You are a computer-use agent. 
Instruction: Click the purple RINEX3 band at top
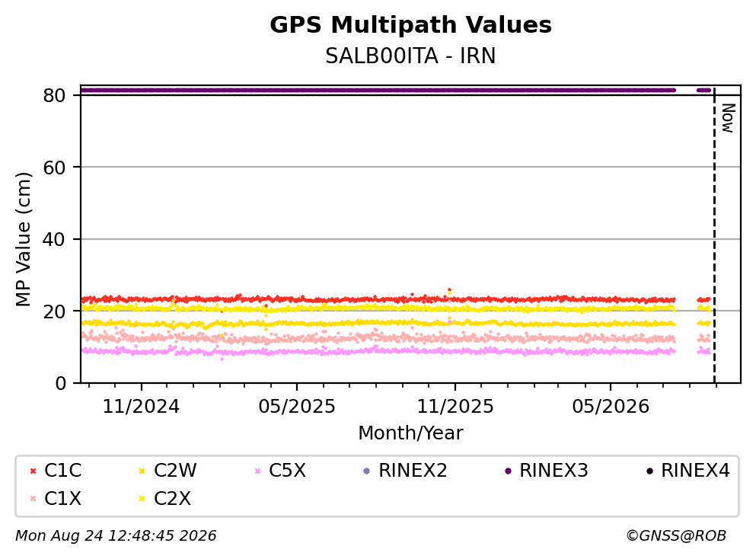click(x=378, y=90)
